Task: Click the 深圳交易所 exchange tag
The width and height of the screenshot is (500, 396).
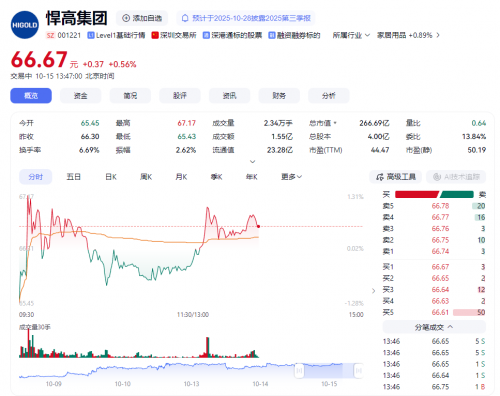Action: click(174, 35)
